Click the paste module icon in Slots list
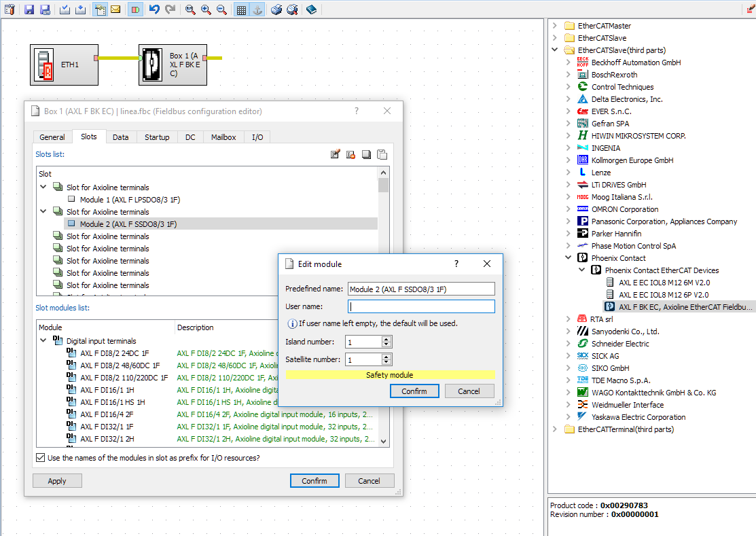 (382, 154)
